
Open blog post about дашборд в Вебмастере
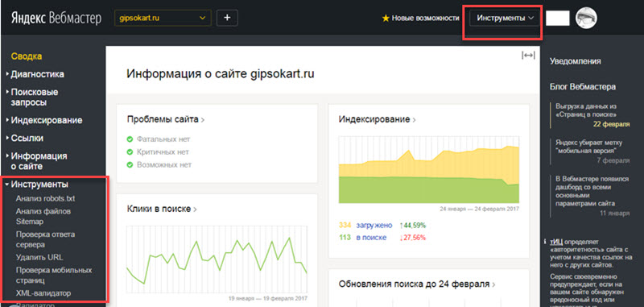[592, 191]
